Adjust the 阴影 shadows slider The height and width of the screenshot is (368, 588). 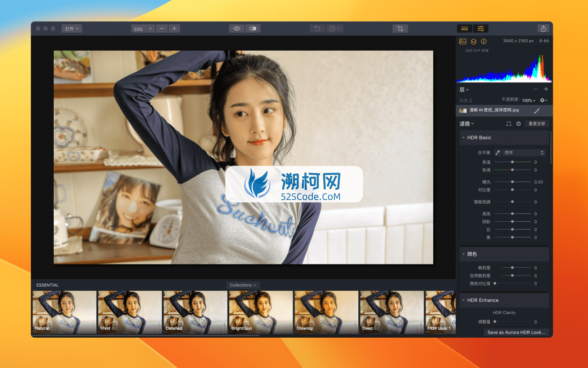[x=512, y=222]
